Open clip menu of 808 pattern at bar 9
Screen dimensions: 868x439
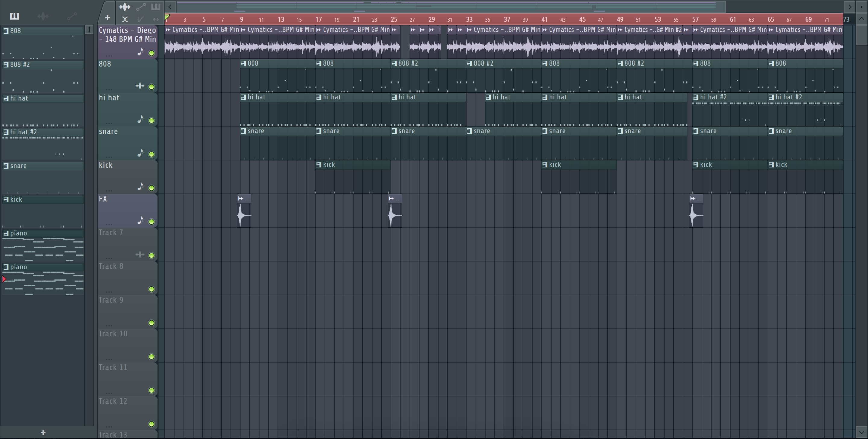(243, 64)
